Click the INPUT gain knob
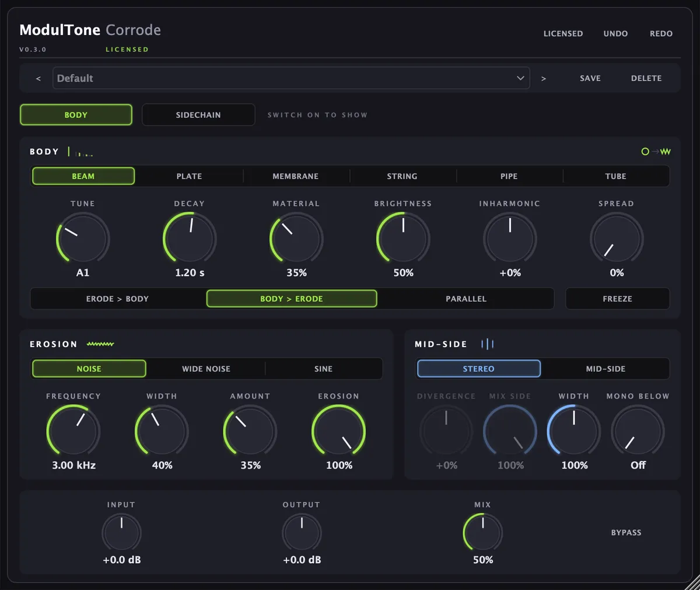 121,532
